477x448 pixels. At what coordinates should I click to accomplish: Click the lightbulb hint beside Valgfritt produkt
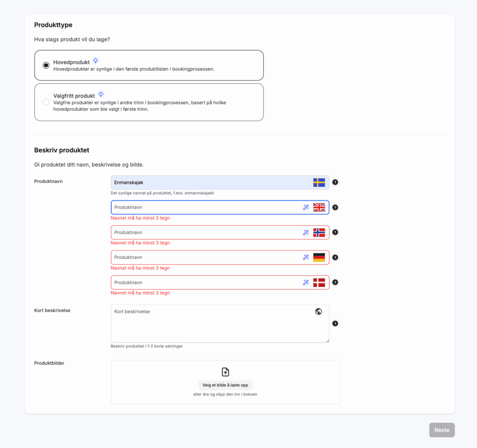(x=101, y=94)
